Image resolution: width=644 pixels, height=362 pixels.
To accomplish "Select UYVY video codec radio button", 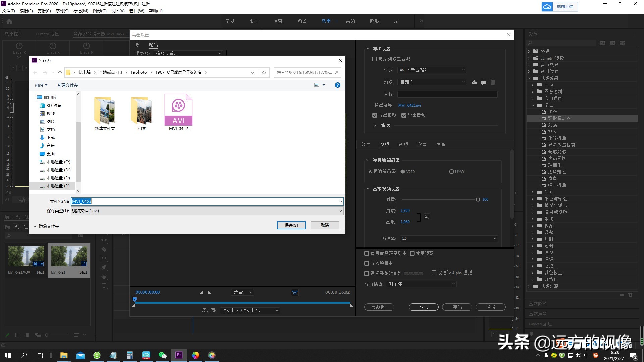I will tap(451, 172).
